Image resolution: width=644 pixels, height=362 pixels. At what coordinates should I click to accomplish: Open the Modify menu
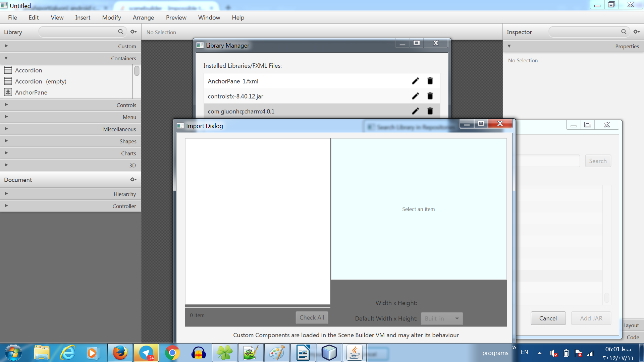pos(111,17)
